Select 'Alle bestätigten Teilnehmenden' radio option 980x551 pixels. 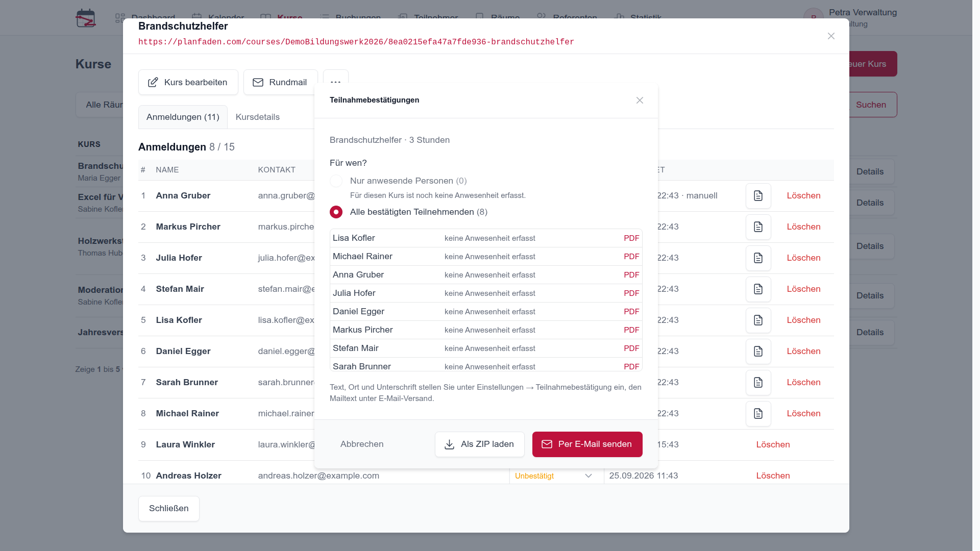coord(336,212)
